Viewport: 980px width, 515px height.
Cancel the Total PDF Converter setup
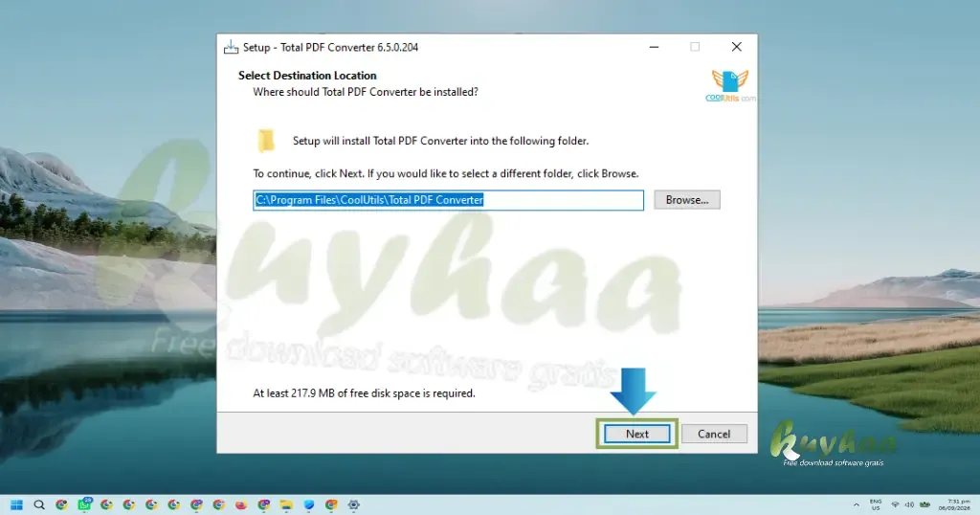[x=714, y=434]
